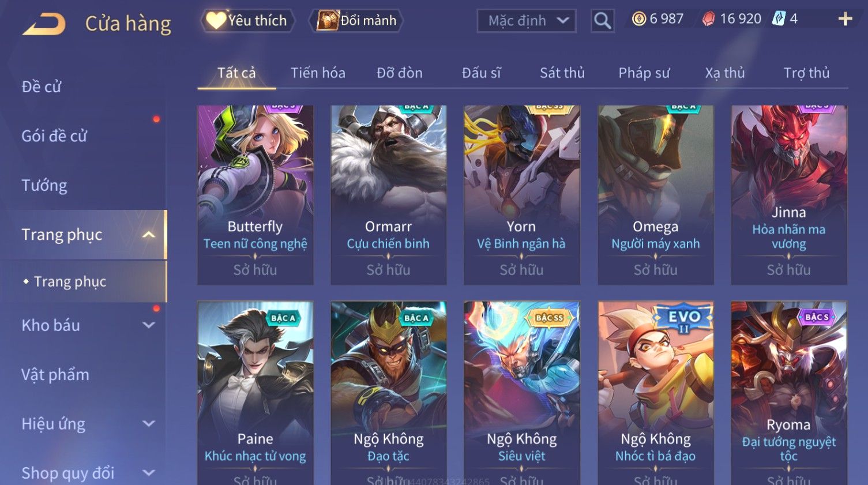
Task: Tap the golden back arrow icon
Action: tap(44, 24)
